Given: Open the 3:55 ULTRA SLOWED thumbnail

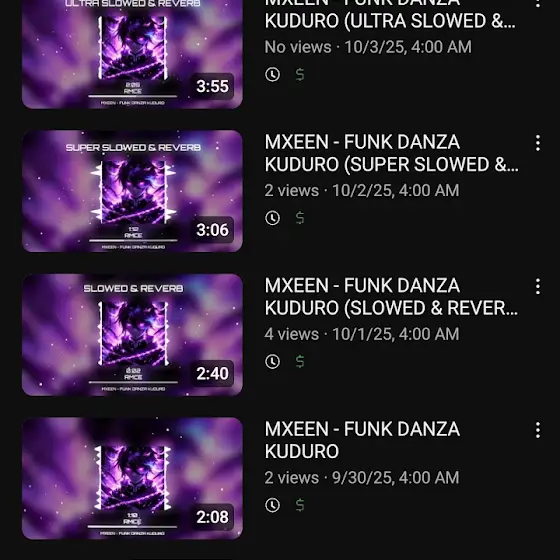Looking at the screenshot, I should (132, 54).
